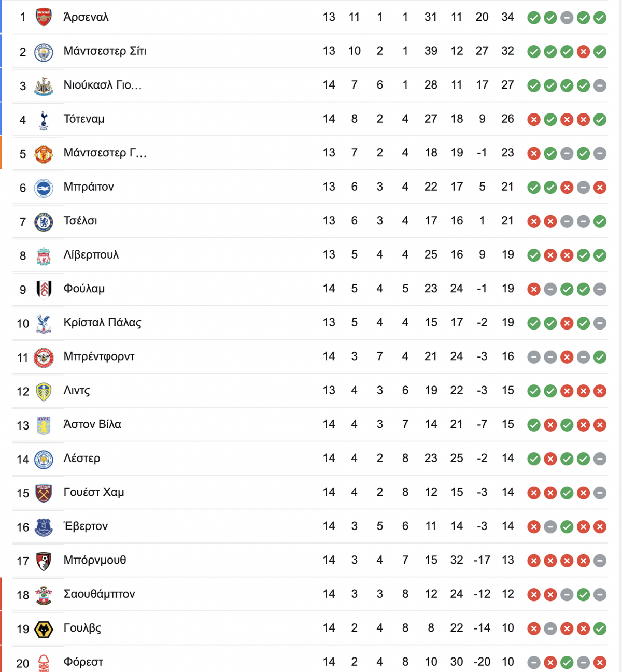Image resolution: width=622 pixels, height=672 pixels.
Task: Select the Λέστερ team name
Action: point(82,459)
